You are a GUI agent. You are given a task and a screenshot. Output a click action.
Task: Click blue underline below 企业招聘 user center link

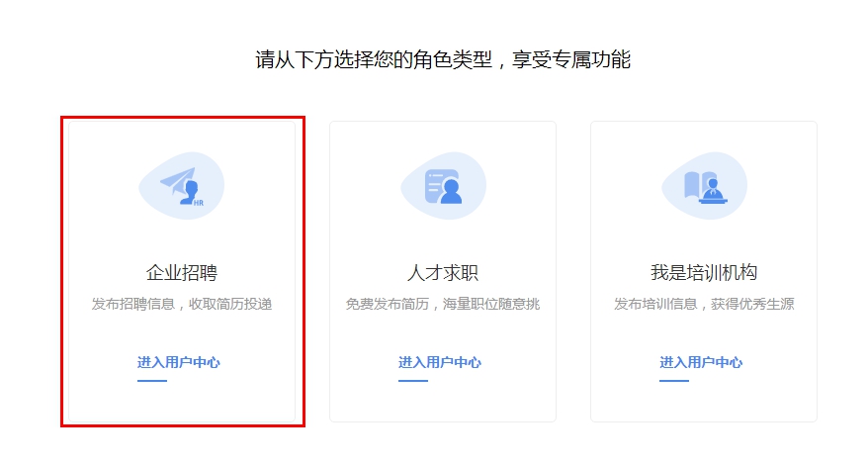(152, 380)
